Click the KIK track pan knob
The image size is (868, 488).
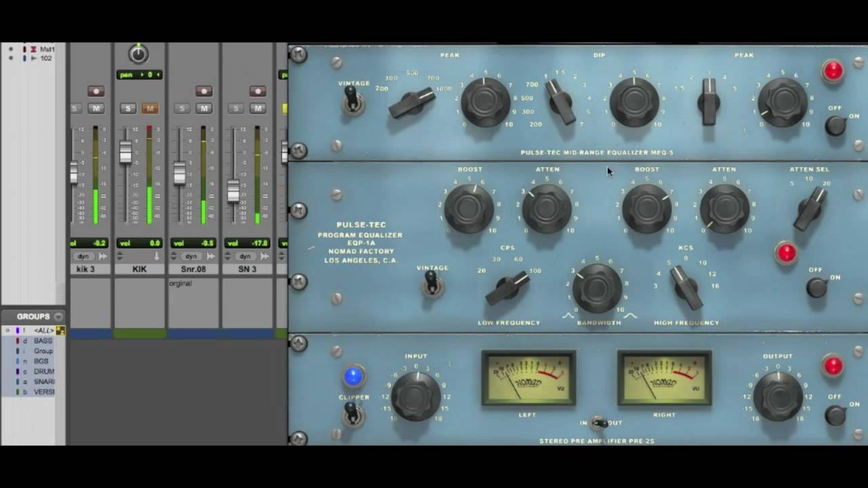tap(138, 54)
